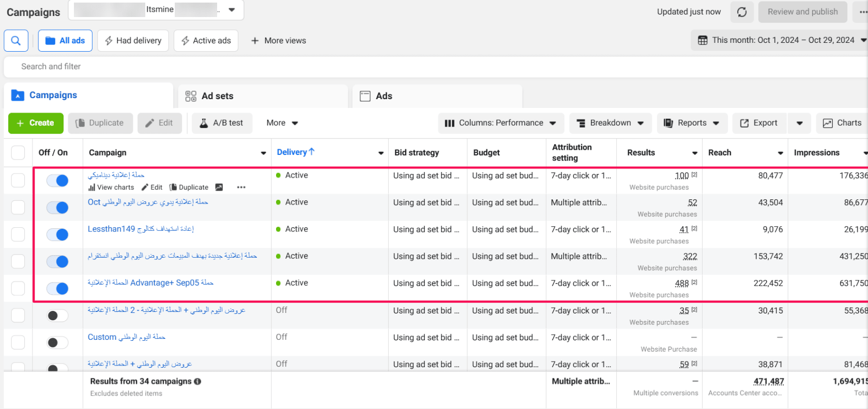Click the search magnifier icon

[16, 40]
